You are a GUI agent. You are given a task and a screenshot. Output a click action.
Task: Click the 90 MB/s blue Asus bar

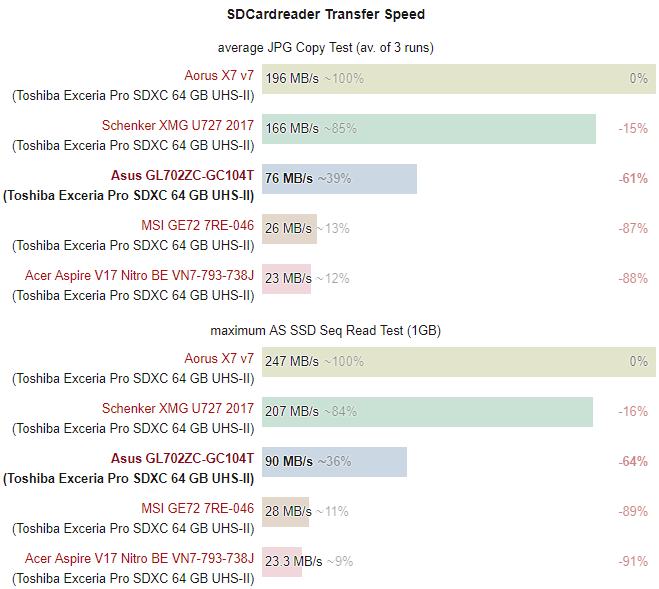pyautogui.click(x=335, y=462)
